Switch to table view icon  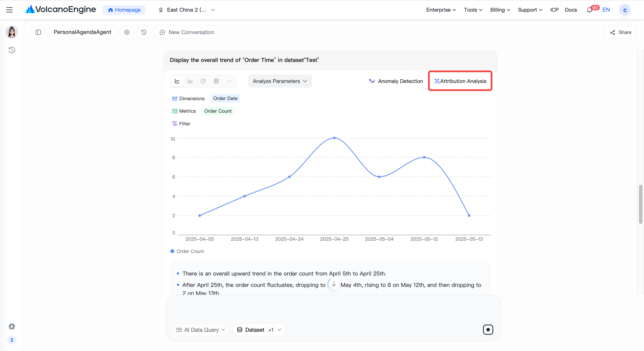coord(216,81)
